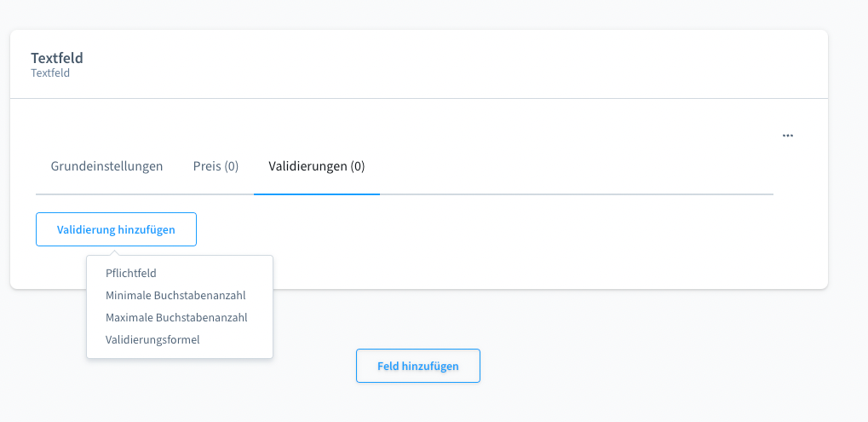This screenshot has height=422, width=868.
Task: Click the count (0) beside Validierungen
Action: pyautogui.click(x=357, y=166)
